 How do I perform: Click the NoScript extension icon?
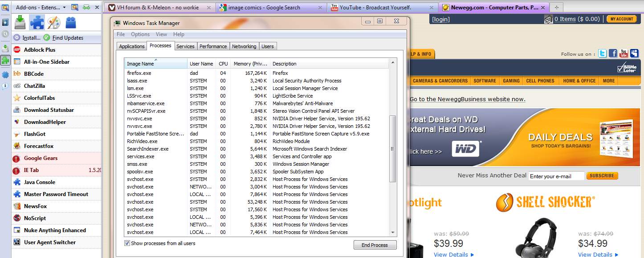click(x=17, y=218)
